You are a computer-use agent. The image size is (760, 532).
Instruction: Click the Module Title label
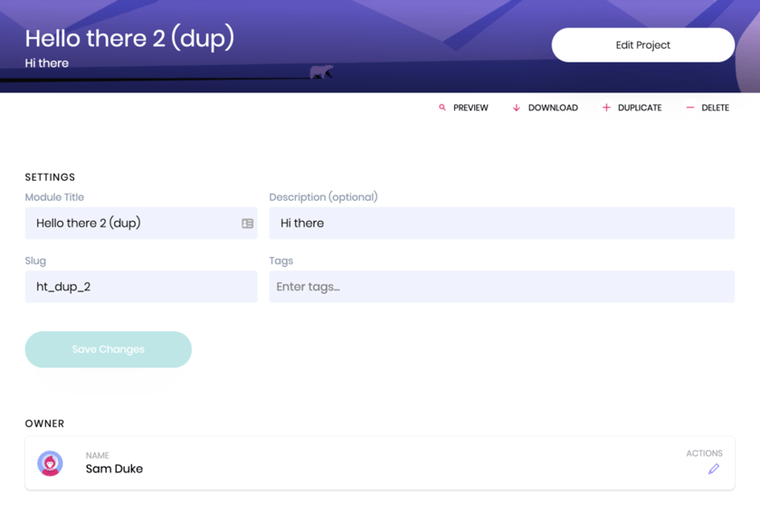click(x=54, y=196)
